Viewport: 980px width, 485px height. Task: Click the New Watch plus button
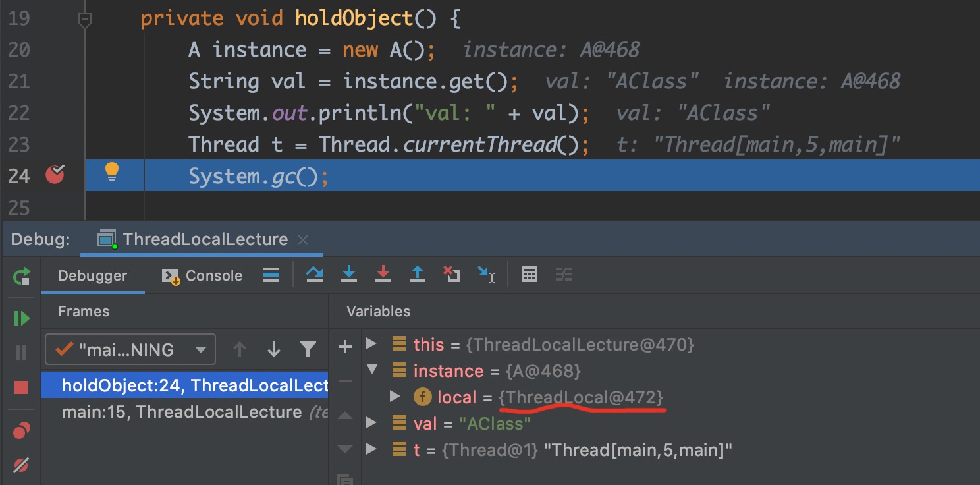[345, 347]
